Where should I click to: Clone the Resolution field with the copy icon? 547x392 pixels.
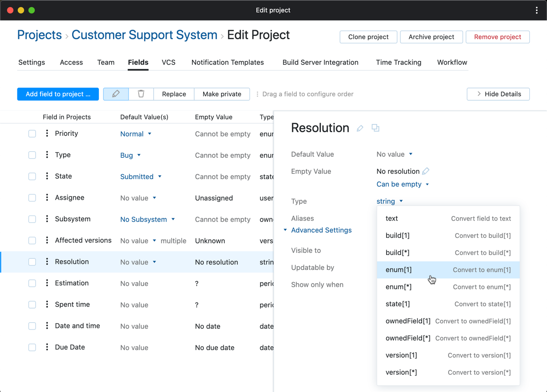(x=375, y=129)
